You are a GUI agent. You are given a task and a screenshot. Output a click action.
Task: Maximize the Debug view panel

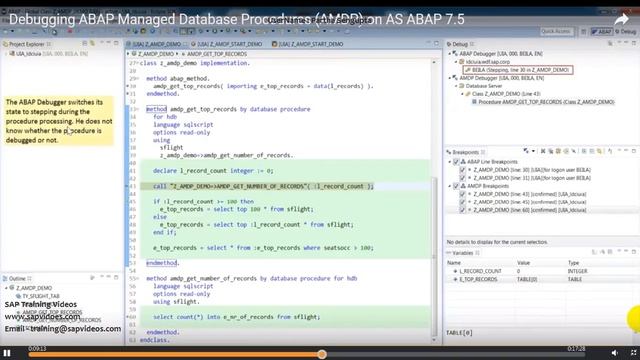[x=633, y=42]
